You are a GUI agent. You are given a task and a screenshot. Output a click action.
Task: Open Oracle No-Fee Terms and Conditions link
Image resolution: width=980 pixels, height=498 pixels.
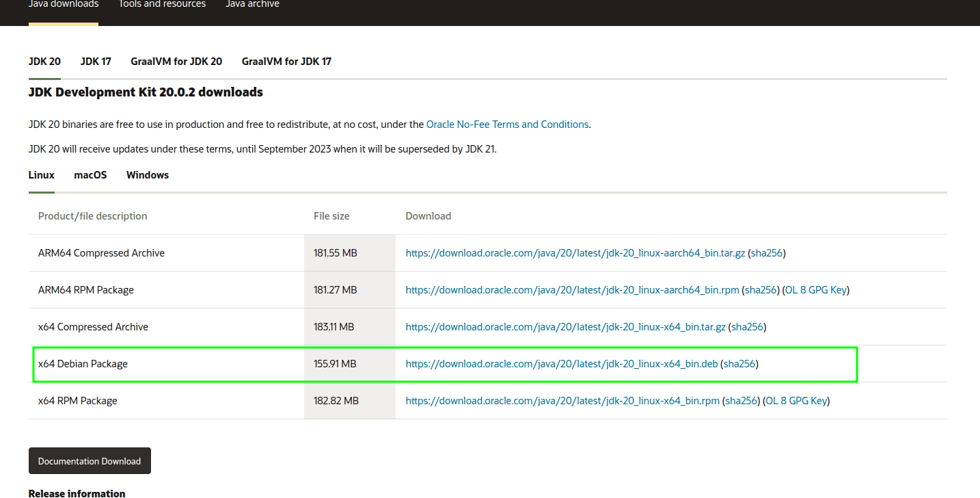pyautogui.click(x=507, y=124)
